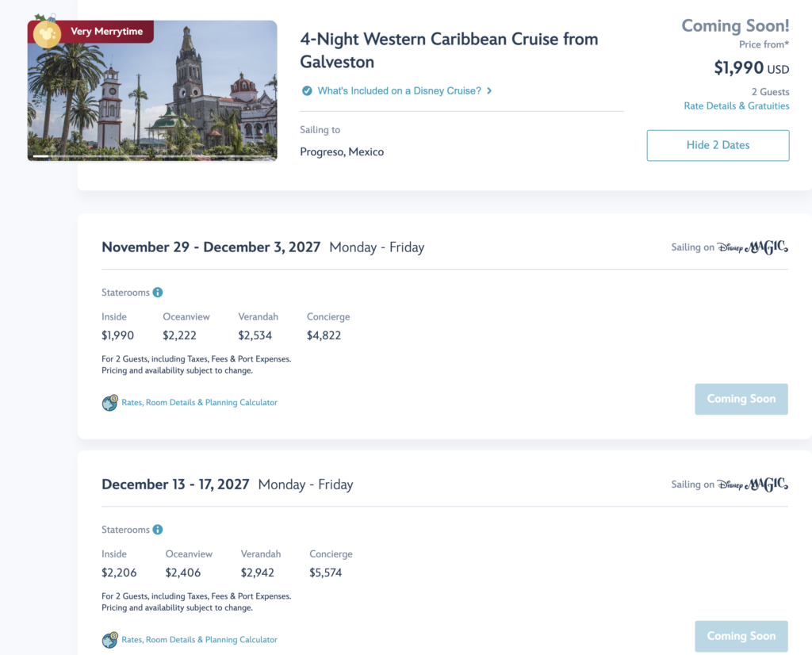Click planning calculator globe icon for November sailing

click(x=109, y=403)
